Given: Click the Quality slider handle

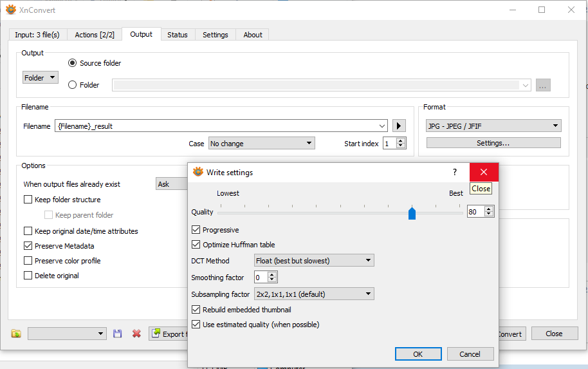Looking at the screenshot, I should [x=412, y=213].
